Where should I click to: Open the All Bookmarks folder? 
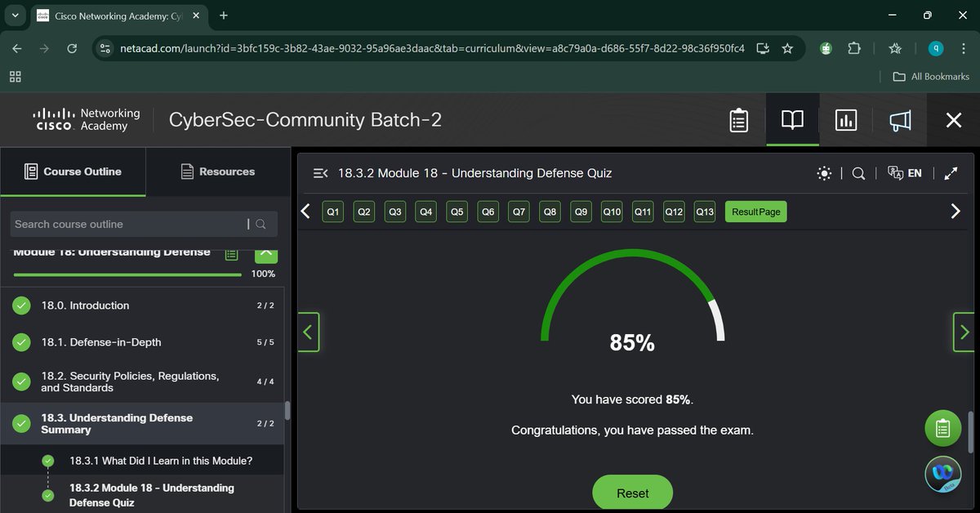[x=931, y=76]
